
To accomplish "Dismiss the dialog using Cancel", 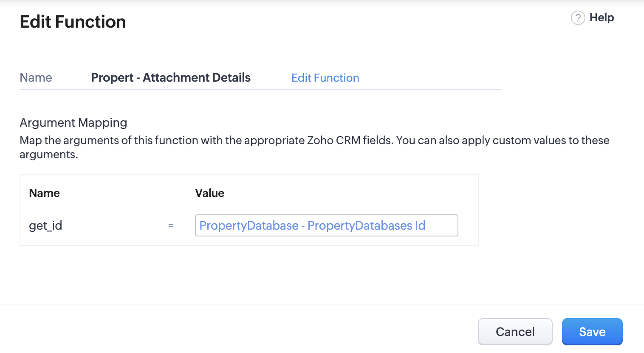I will (515, 331).
